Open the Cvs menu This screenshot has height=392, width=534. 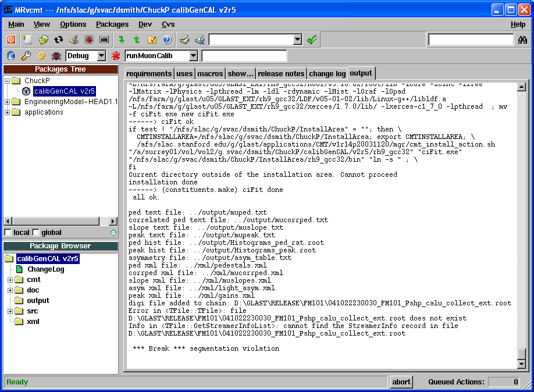(168, 24)
